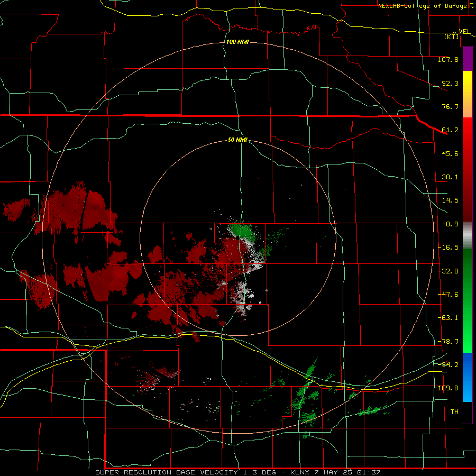Select the -32.0 velocity scale value

point(448,271)
